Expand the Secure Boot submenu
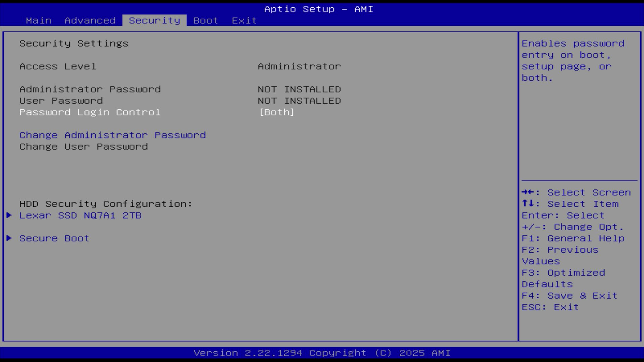644x362 pixels. 54,238
